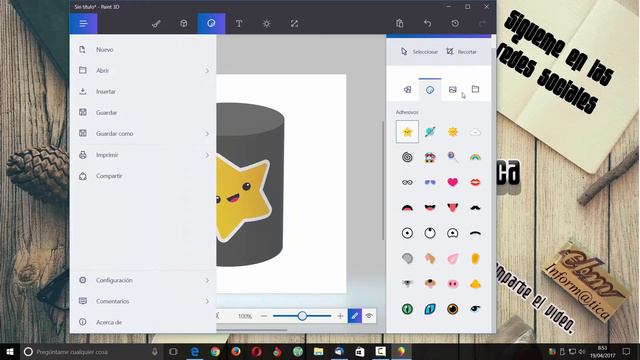This screenshot has width=640, height=360.
Task: Open Google Chrome from the taskbar
Action: (x=216, y=351)
